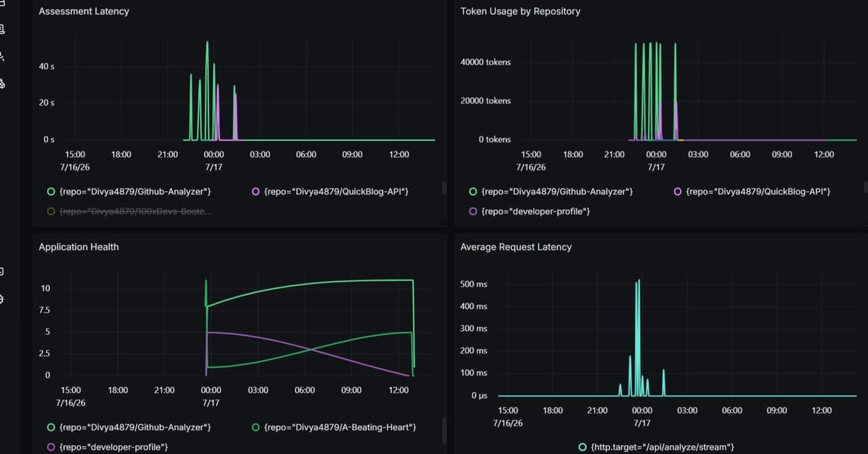Toggle QuickBlog-API series label in Assessment Latency legend
This screenshot has height=454, width=868.
336,192
